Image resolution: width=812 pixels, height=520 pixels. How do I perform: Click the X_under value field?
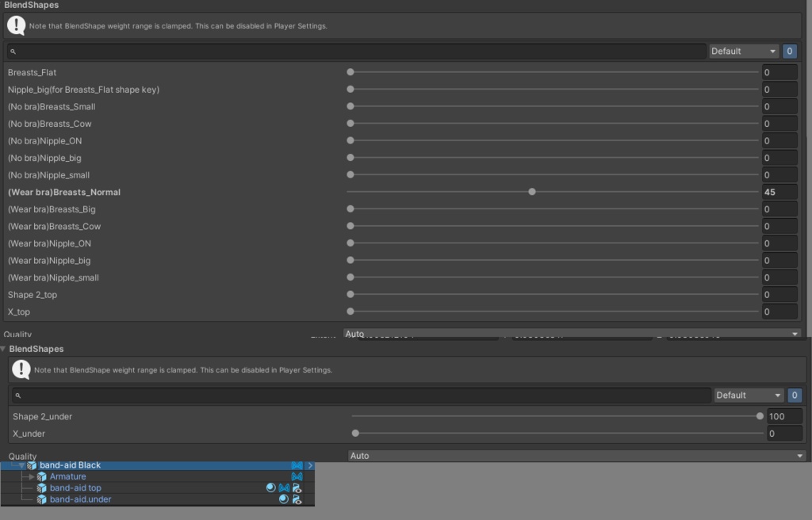(784, 434)
